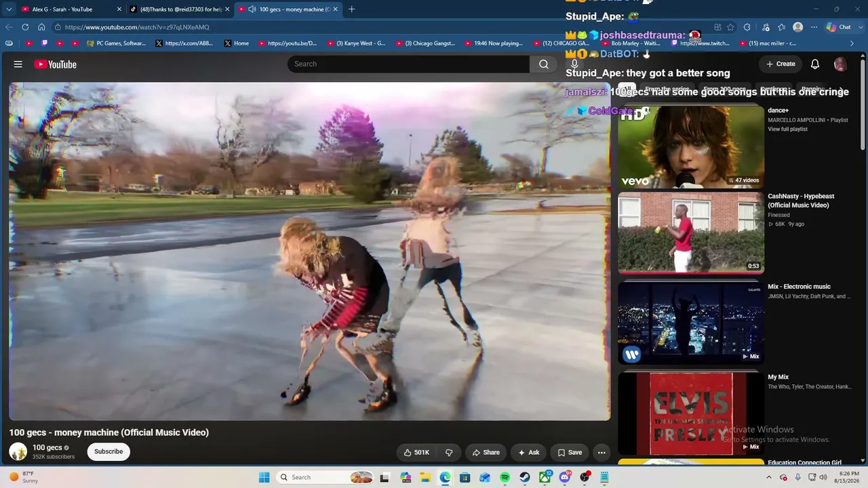Close the TikTok tab
The image size is (868, 488).
pyautogui.click(x=227, y=9)
